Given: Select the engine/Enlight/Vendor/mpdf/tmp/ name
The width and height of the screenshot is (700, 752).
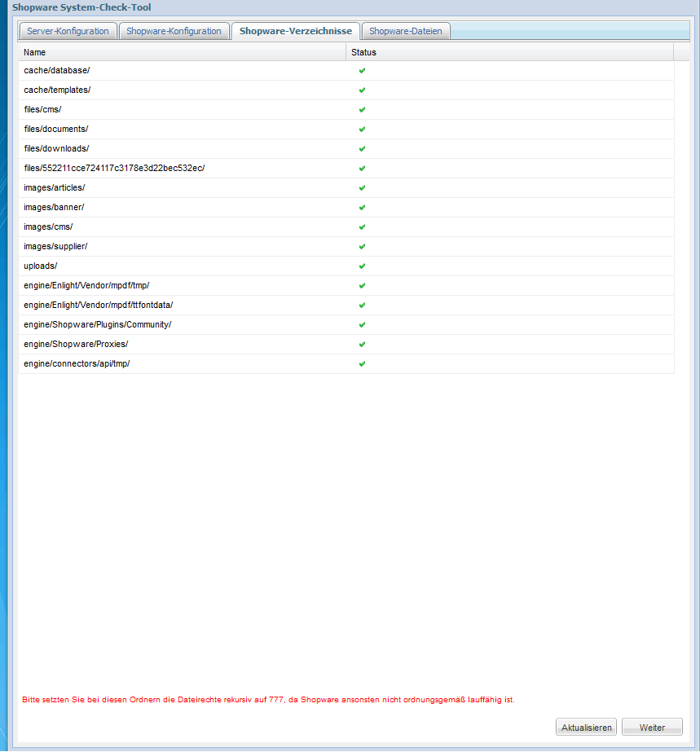Looking at the screenshot, I should [x=86, y=286].
